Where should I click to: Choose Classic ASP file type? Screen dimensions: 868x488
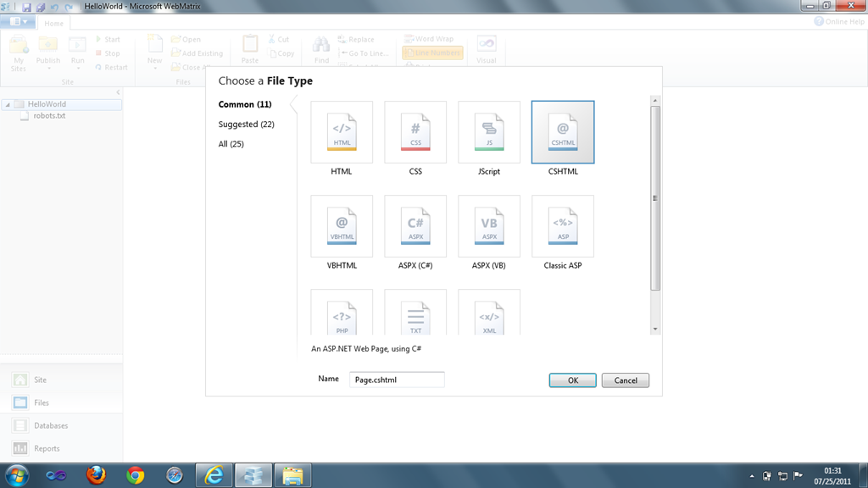(563, 226)
